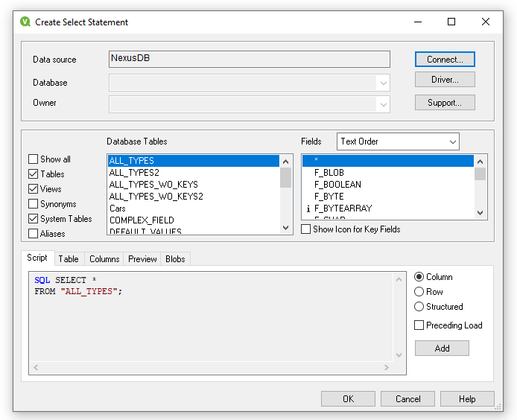Screen dimensions: 517x420
Task: Switch to the Preview tab
Action: coord(142,259)
